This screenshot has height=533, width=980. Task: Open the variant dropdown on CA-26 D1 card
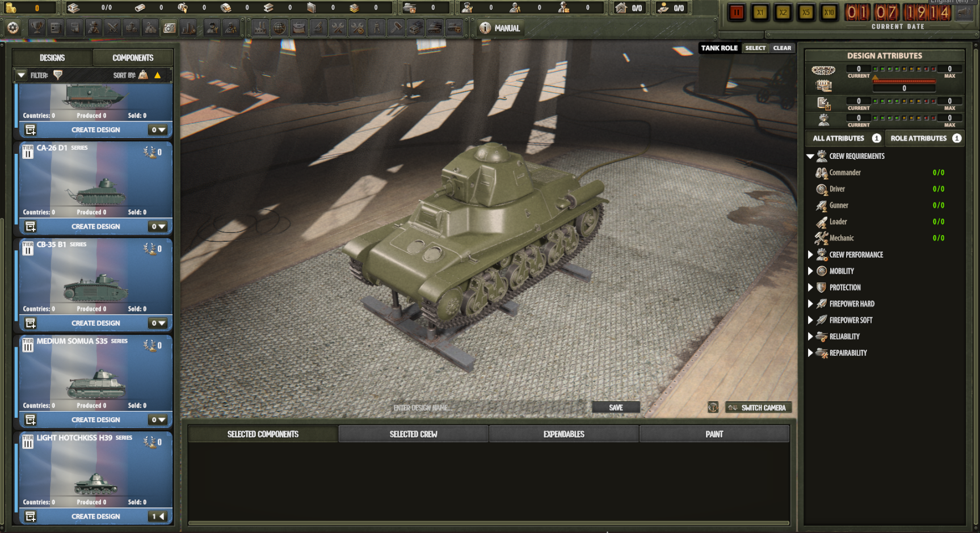click(x=158, y=226)
